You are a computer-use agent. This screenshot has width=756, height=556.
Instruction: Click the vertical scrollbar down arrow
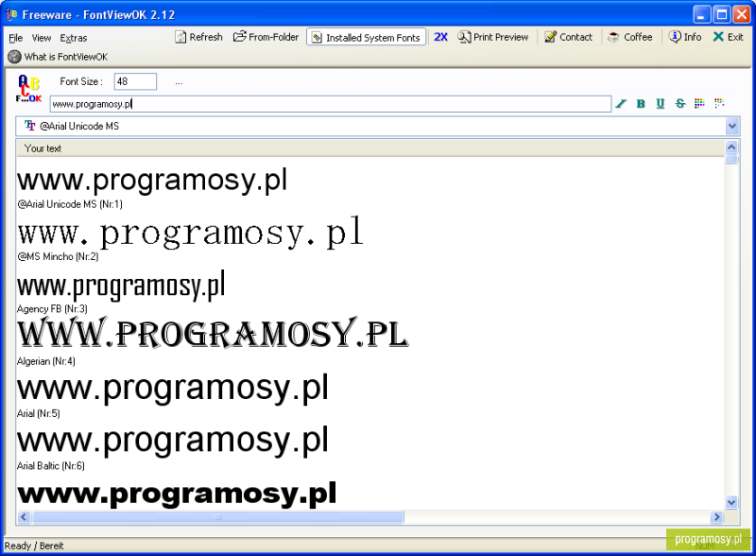(731, 502)
